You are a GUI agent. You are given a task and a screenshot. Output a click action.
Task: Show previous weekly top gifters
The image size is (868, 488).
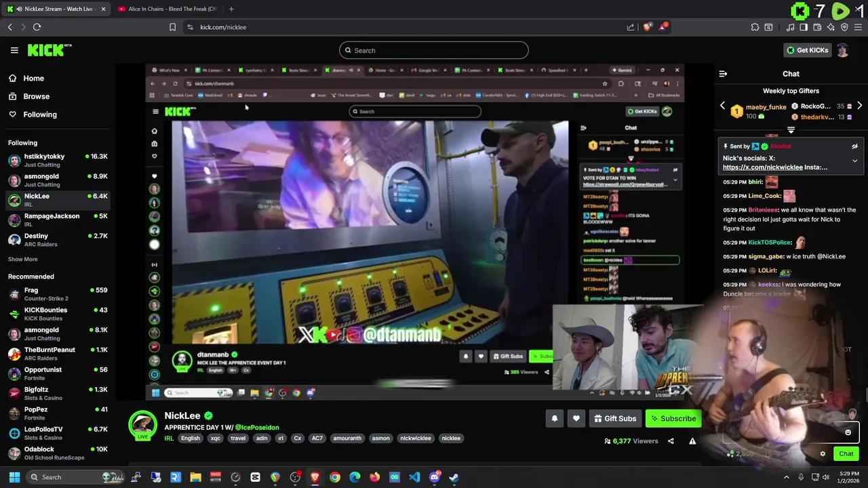pyautogui.click(x=722, y=106)
